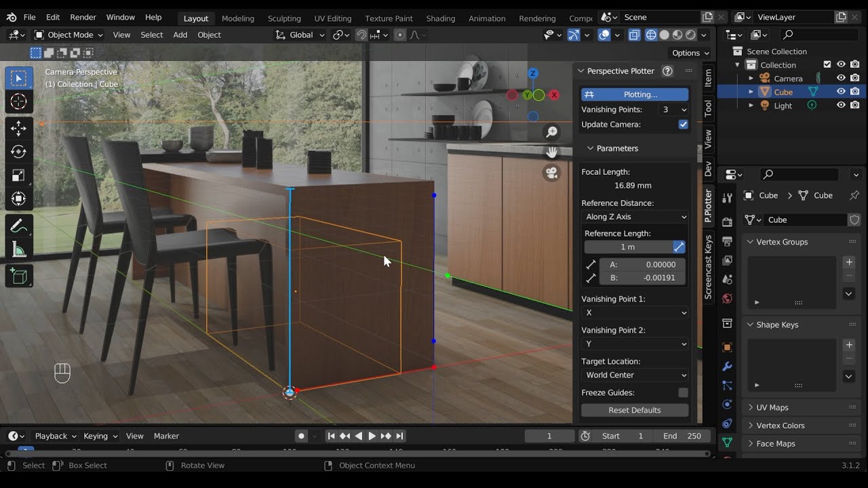
Task: Toggle the X-ray display button
Action: (x=633, y=35)
